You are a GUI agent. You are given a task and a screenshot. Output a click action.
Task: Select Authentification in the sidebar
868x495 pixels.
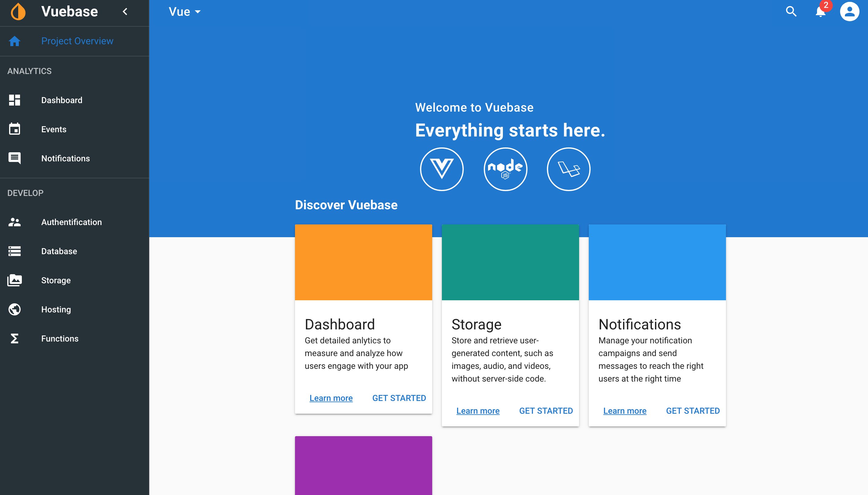pos(71,222)
